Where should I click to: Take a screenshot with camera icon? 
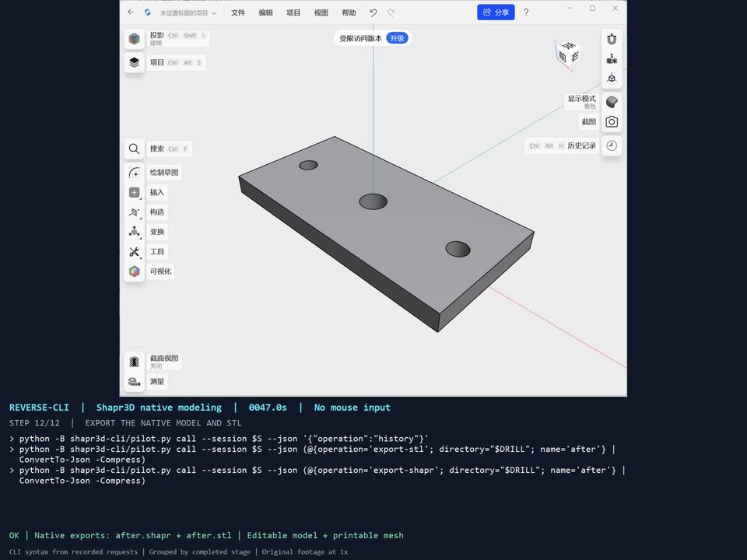[612, 122]
